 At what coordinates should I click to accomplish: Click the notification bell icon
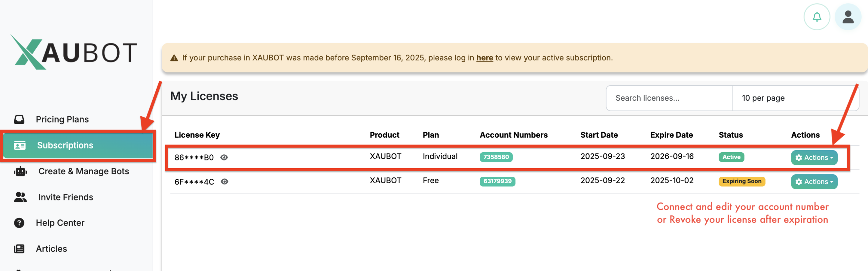click(x=816, y=17)
